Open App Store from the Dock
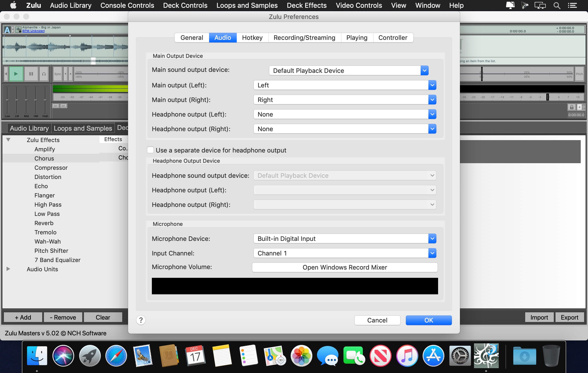The width and height of the screenshot is (588, 373). click(x=433, y=356)
